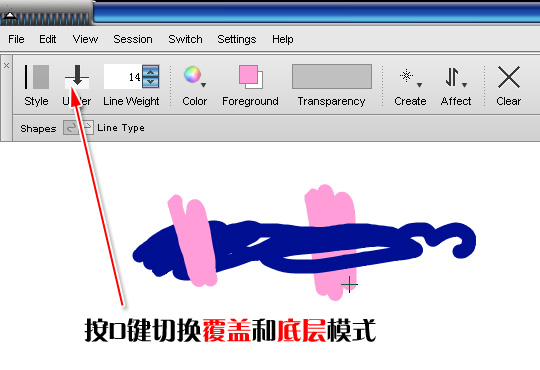Click the Line Weight number field

tap(123, 76)
